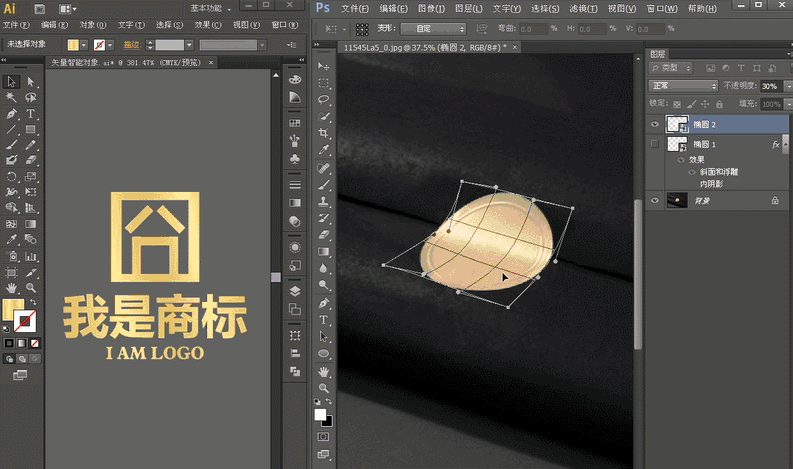This screenshot has width=793, height=469.
Task: Choose Photoshop's Horizontal Type tool
Action: [324, 320]
